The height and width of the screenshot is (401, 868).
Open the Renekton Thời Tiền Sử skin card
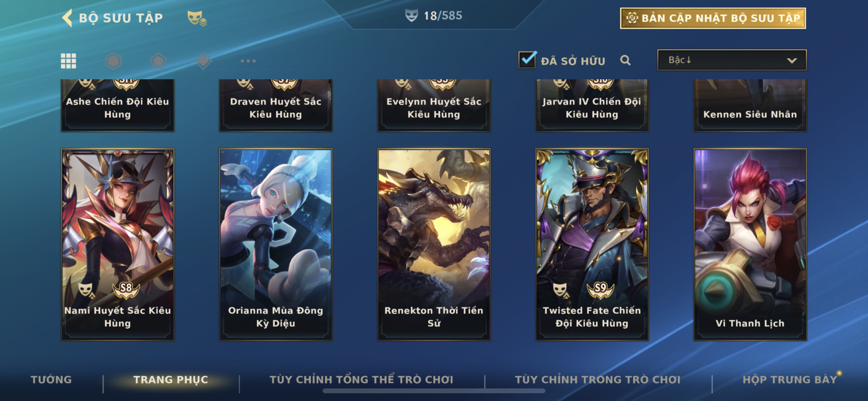coord(434,245)
